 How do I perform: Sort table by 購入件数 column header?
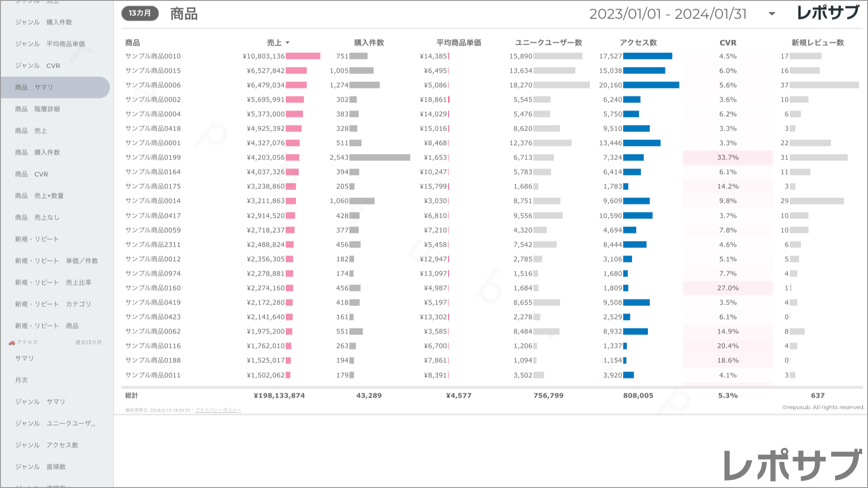[x=369, y=43]
